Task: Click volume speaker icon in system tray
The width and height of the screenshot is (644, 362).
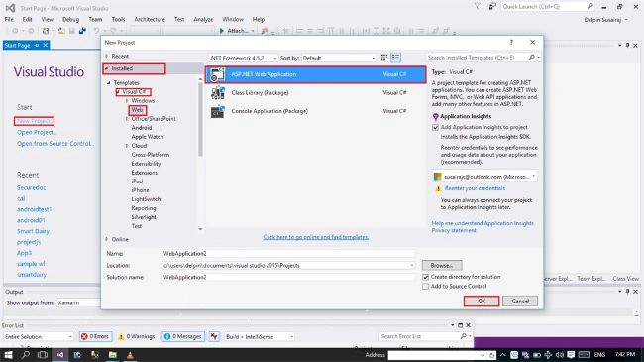Action: pos(560,355)
